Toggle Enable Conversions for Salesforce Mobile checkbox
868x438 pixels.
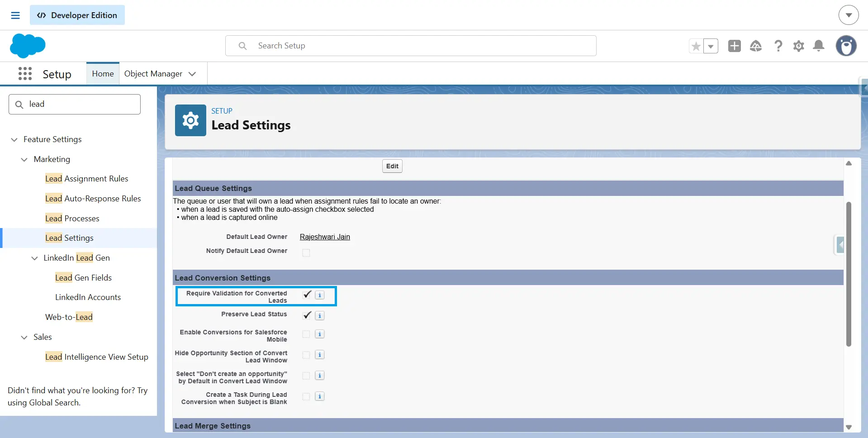coord(306,334)
